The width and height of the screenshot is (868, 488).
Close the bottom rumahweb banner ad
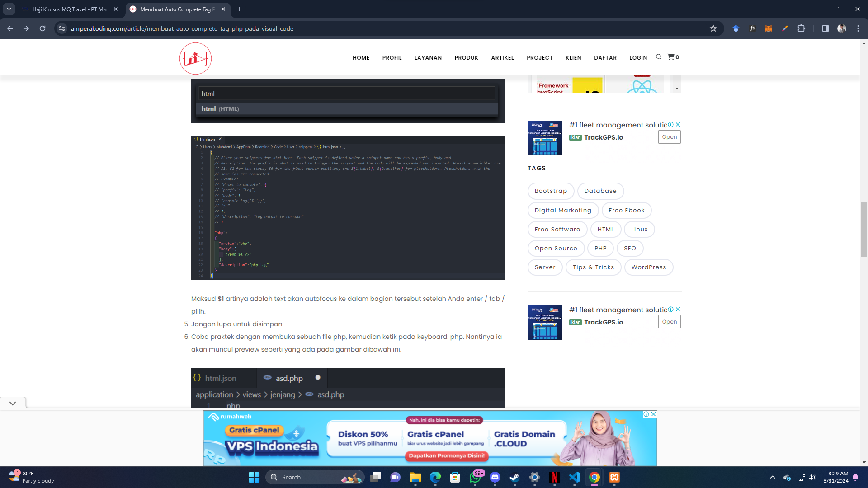pos(653,414)
